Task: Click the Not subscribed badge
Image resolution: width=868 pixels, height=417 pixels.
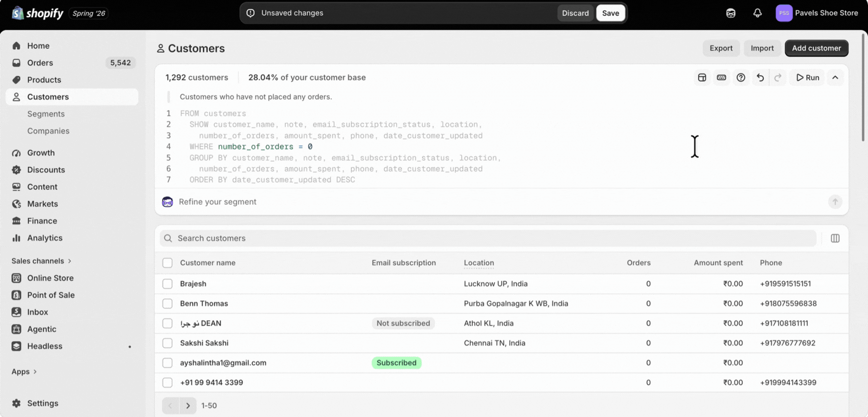Action: [403, 323]
